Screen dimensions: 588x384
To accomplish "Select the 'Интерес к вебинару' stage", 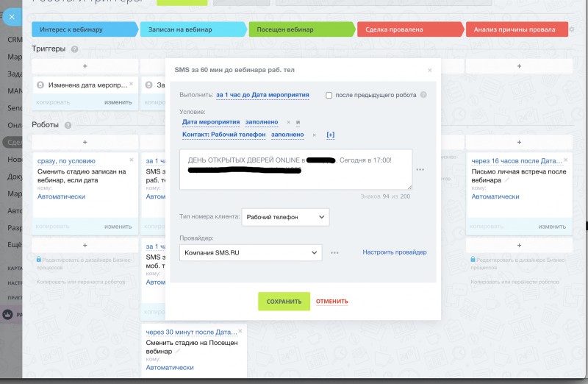I will tap(85, 29).
